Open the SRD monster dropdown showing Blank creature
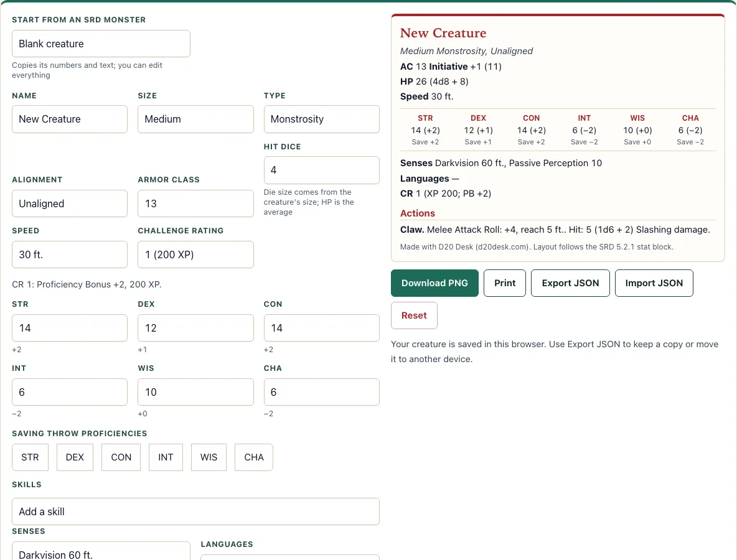The height and width of the screenshot is (560, 737). coord(101,44)
